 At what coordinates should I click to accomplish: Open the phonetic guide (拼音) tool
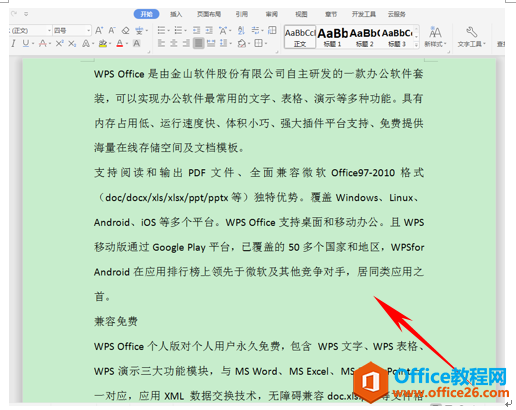139,31
